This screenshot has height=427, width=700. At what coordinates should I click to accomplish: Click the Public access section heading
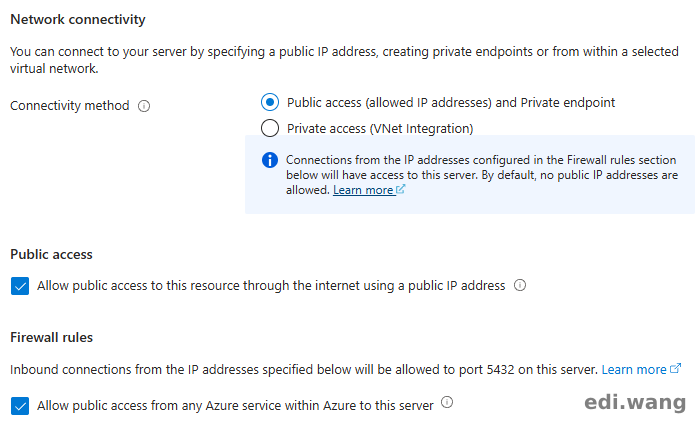pos(51,255)
